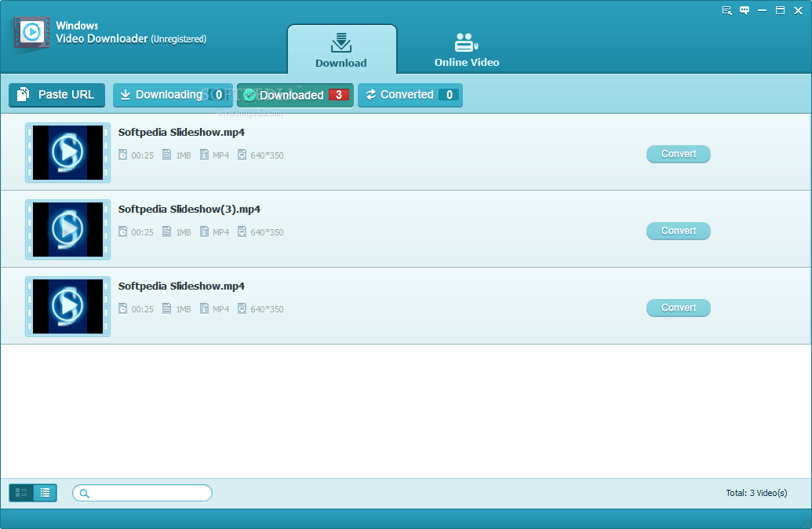Image resolution: width=812 pixels, height=529 pixels.
Task: Open the feedback chat bubble icon
Action: [745, 10]
